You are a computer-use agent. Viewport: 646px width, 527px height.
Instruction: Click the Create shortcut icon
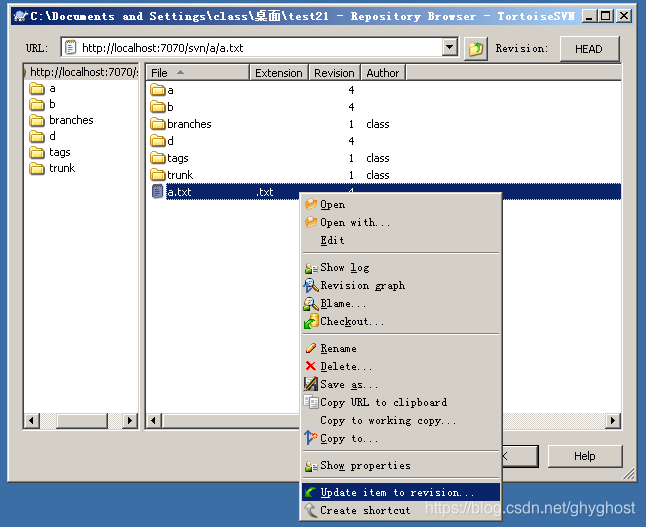[311, 510]
